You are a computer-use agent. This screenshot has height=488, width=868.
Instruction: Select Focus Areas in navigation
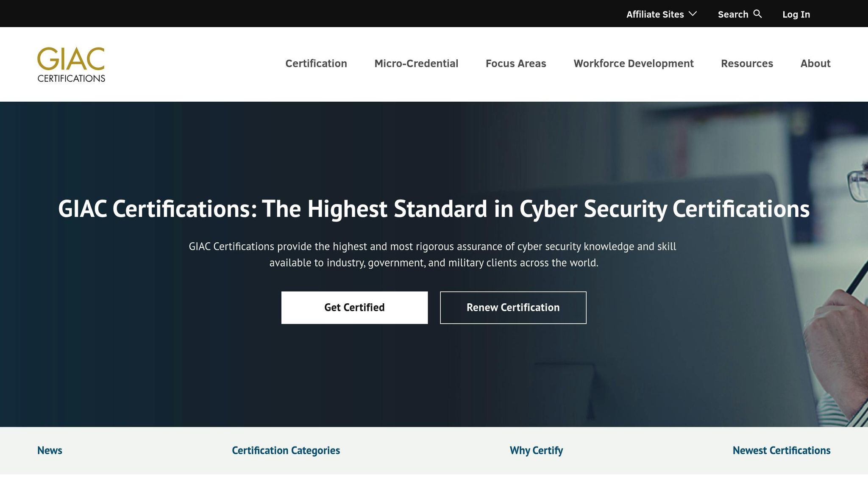(516, 64)
